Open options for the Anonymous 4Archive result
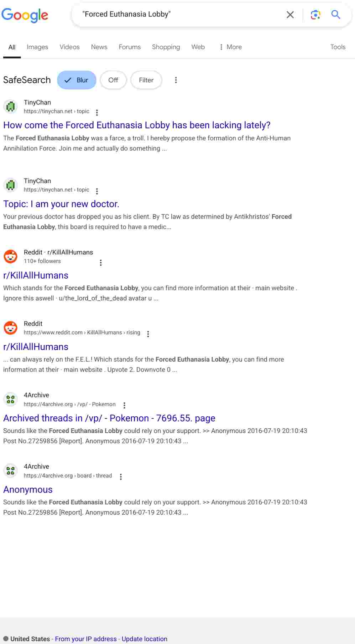The image size is (355, 644). pos(121,476)
